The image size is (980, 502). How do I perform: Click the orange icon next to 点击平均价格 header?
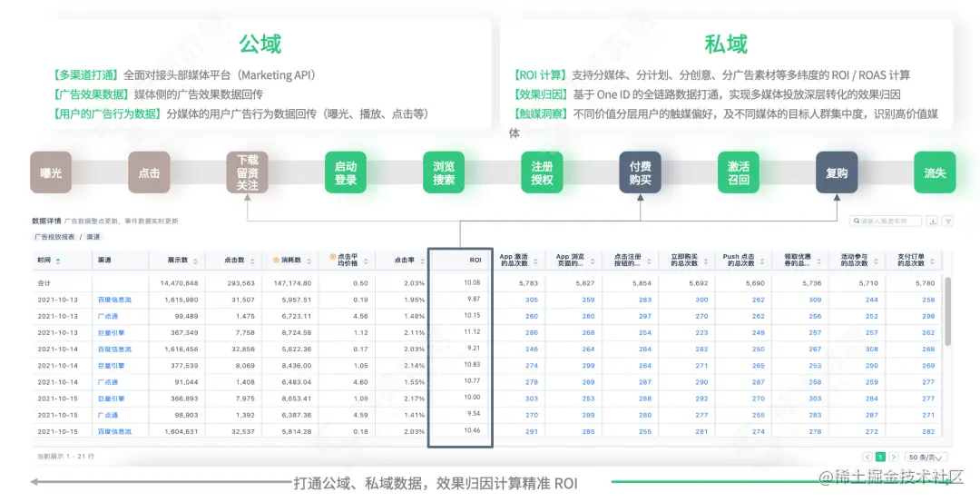pyautogui.click(x=332, y=257)
